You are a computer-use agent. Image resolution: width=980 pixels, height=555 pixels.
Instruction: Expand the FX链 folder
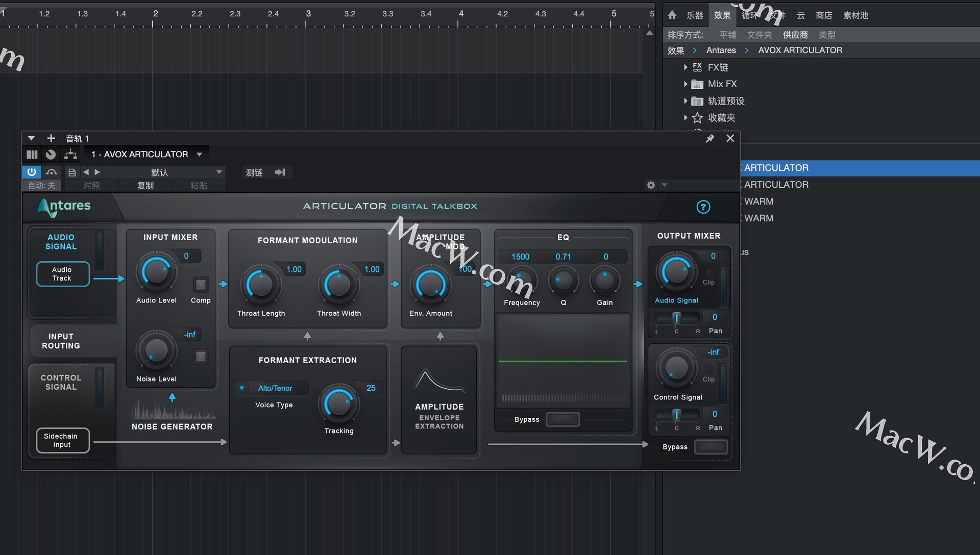(x=685, y=67)
